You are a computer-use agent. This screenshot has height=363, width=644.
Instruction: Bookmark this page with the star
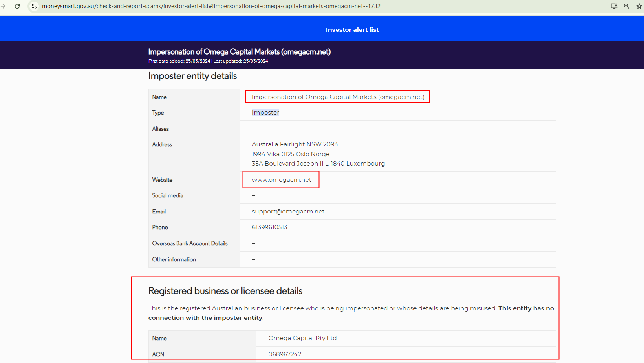[639, 6]
